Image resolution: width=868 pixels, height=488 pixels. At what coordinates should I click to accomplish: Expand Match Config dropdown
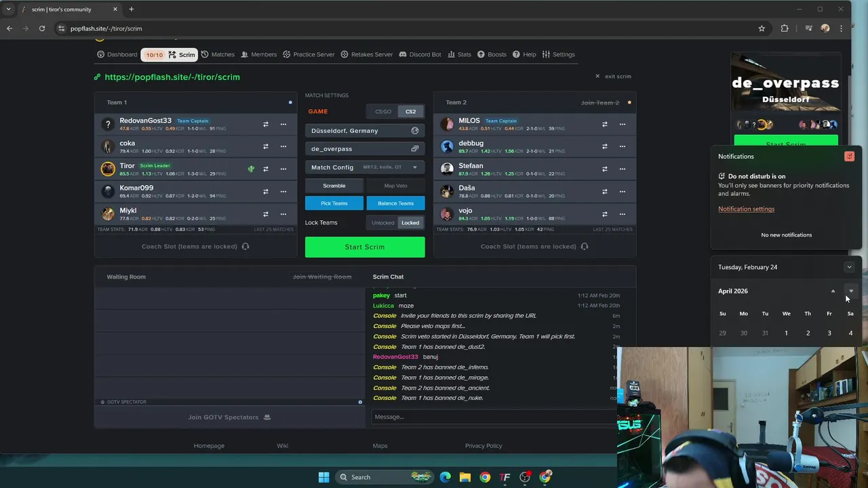click(x=365, y=167)
